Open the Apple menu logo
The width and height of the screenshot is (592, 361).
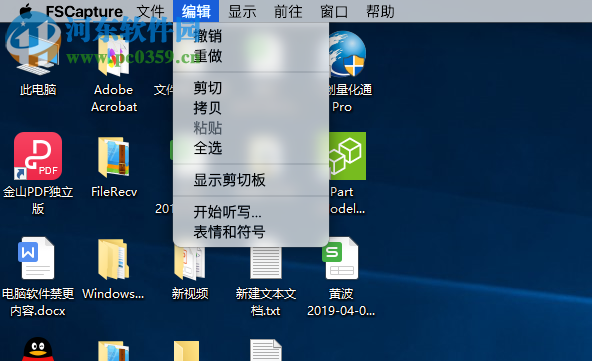[x=26, y=11]
